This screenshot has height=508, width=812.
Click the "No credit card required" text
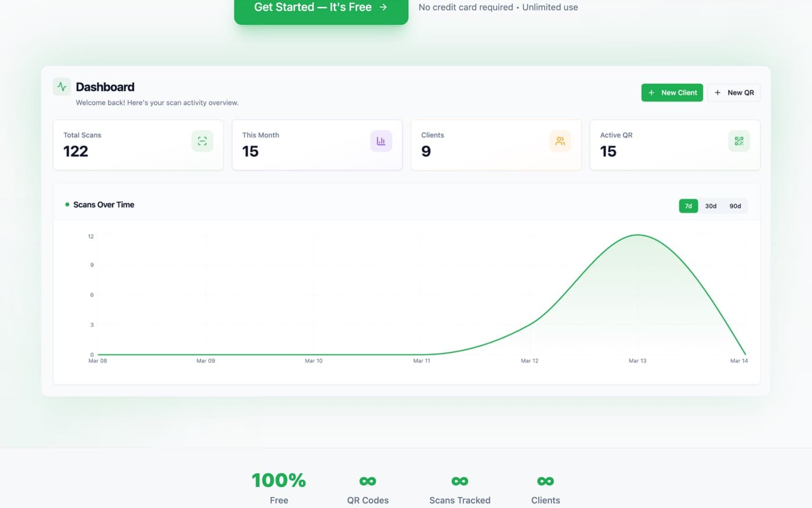coord(466,8)
